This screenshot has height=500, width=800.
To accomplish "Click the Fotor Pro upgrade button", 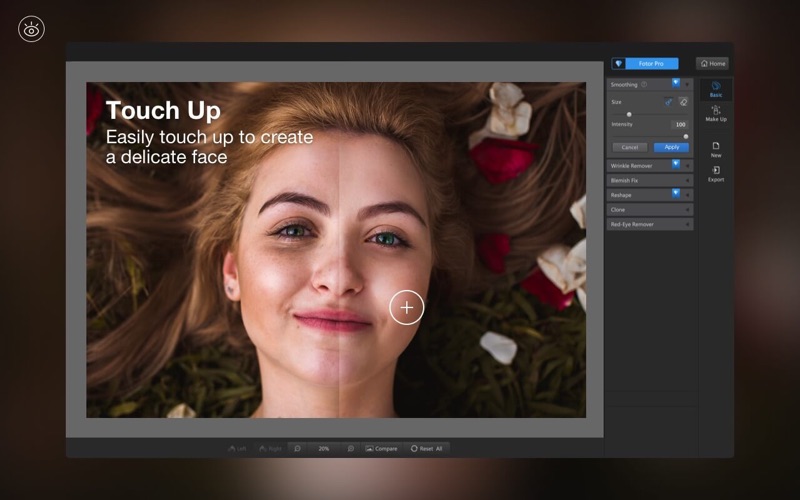I will pyautogui.click(x=651, y=63).
